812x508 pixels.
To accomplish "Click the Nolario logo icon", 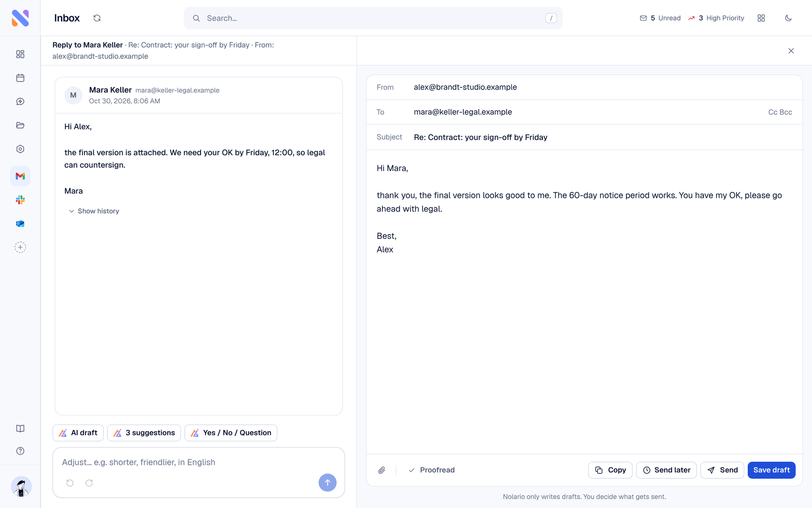I will [20, 18].
